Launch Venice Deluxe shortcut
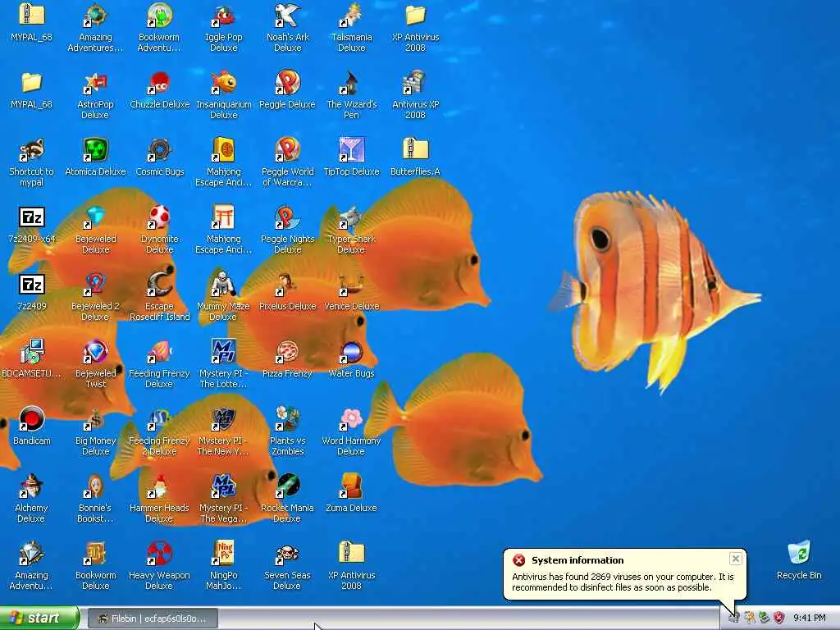The image size is (840, 630). tap(351, 285)
